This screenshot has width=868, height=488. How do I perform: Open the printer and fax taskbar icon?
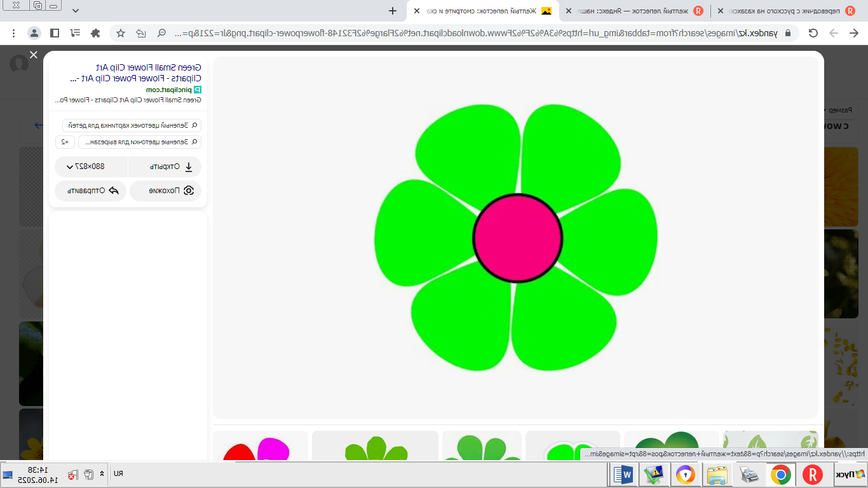749,475
